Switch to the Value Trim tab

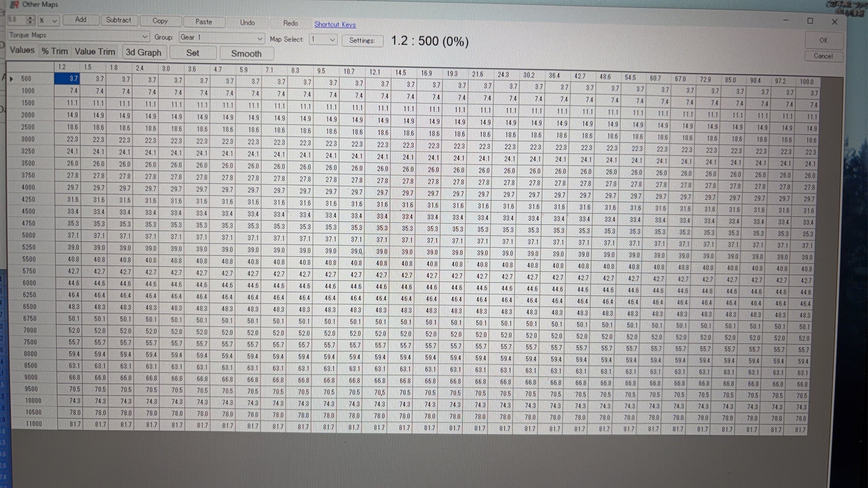(x=95, y=52)
